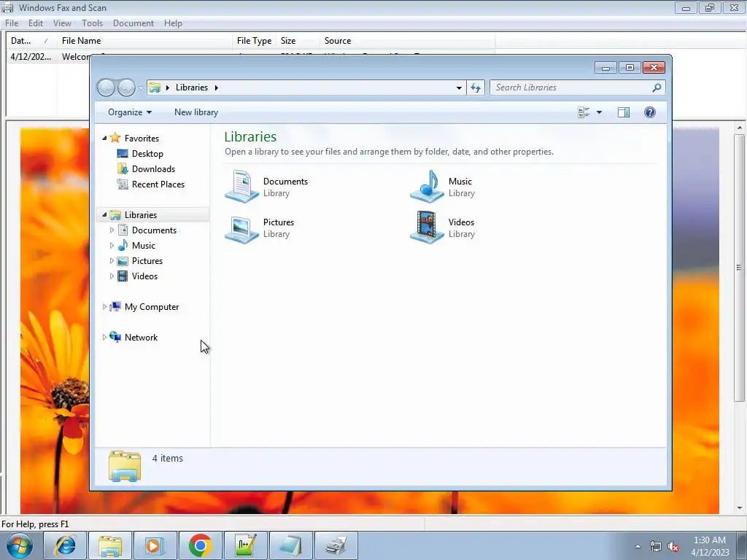Expand the Network tree node
The height and width of the screenshot is (560, 747).
[104, 337]
